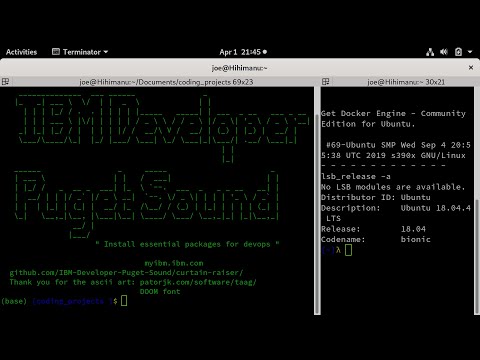Image resolution: width=480 pixels, height=360 pixels.
Task: Click the left pane vertical scrollbar
Action: coord(317,213)
